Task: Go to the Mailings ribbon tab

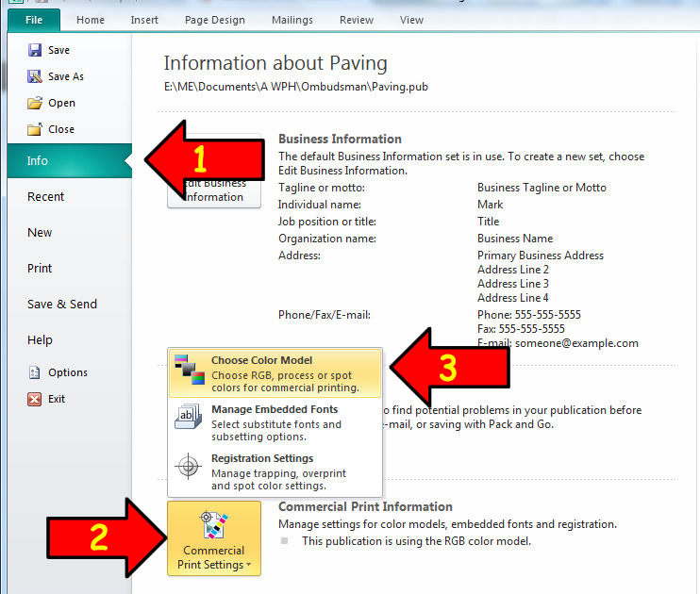Action: [292, 20]
